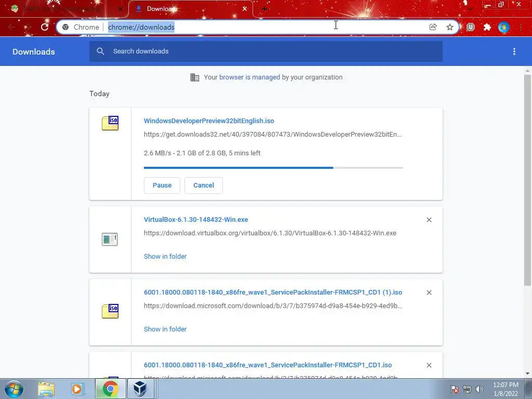Click the U extension icon in toolbar

(471, 27)
